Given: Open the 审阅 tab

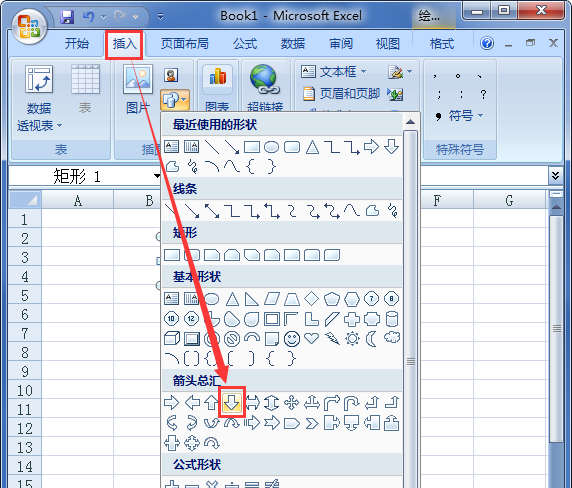Looking at the screenshot, I should tap(341, 43).
